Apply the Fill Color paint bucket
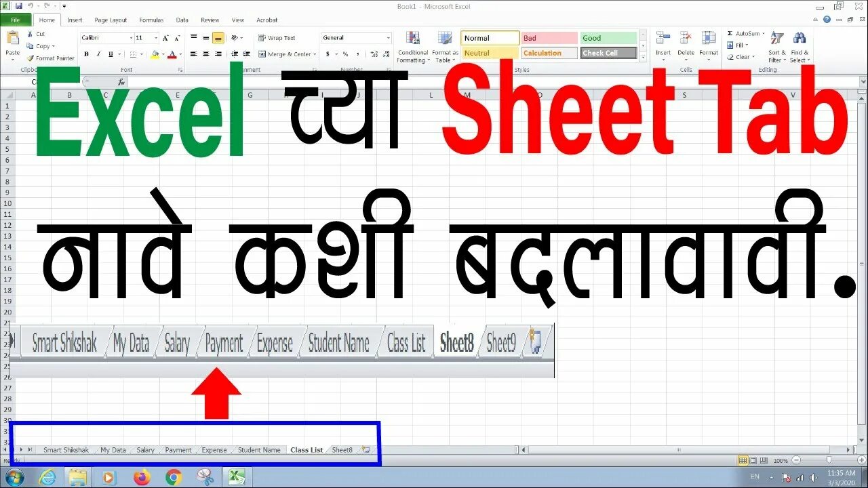Image resolution: width=868 pixels, height=488 pixels. point(155,54)
